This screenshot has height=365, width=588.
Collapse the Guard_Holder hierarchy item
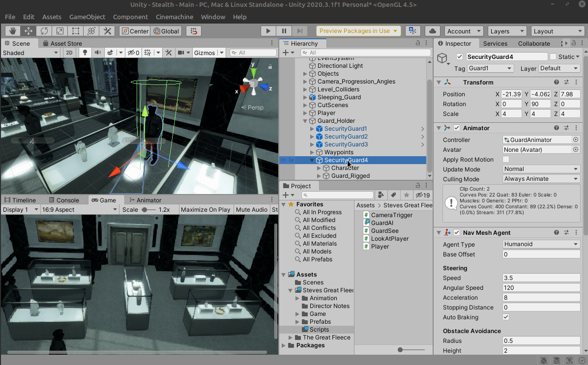pyautogui.click(x=305, y=121)
